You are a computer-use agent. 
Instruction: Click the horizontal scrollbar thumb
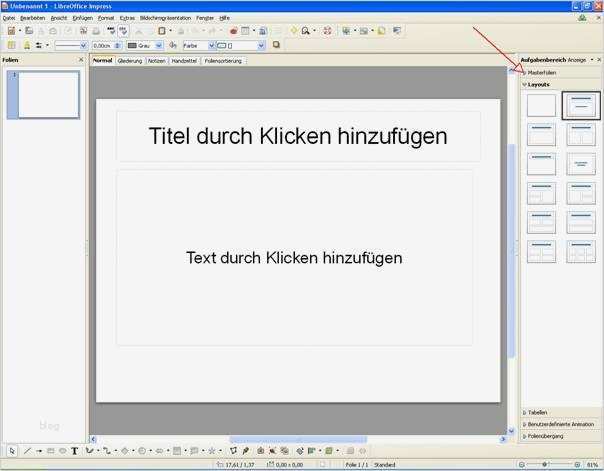tap(298, 439)
